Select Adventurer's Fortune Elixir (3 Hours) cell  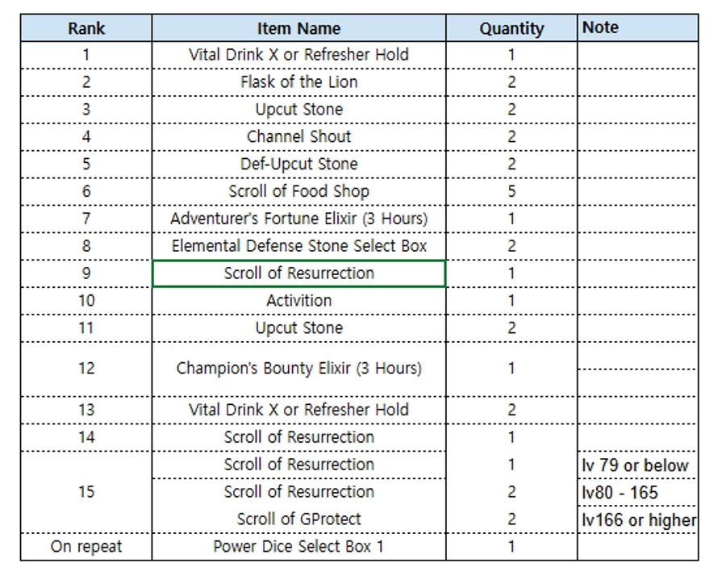298,219
